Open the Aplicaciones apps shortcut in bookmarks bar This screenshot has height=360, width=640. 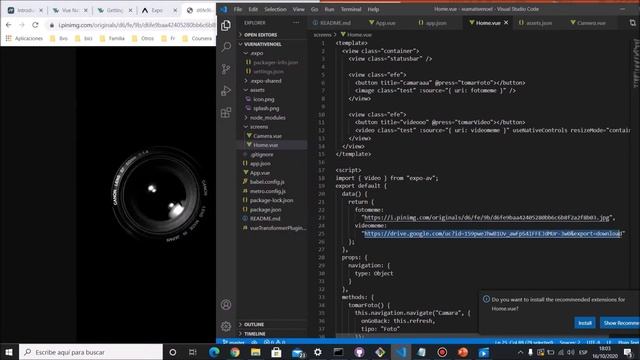[x=24, y=38]
